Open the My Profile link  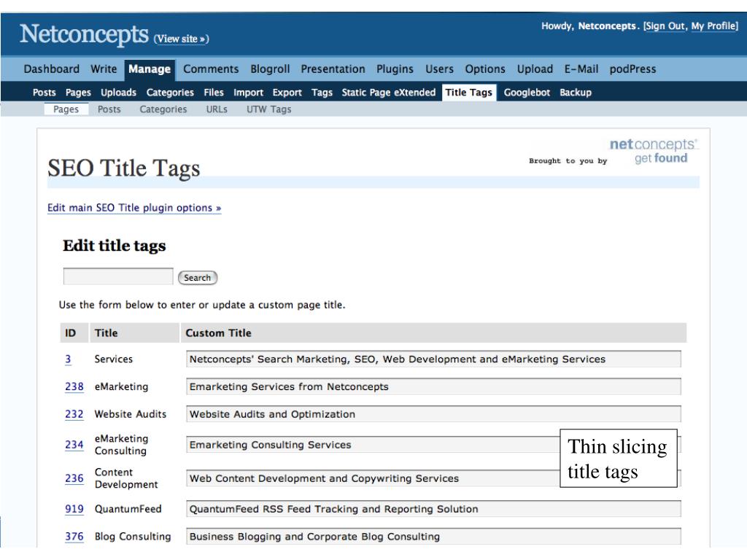click(713, 26)
